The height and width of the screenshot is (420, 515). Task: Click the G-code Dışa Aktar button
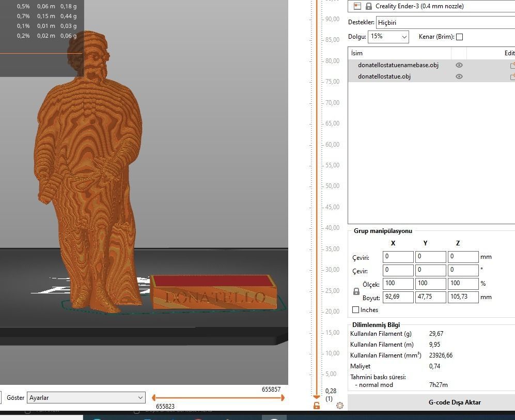click(431, 402)
